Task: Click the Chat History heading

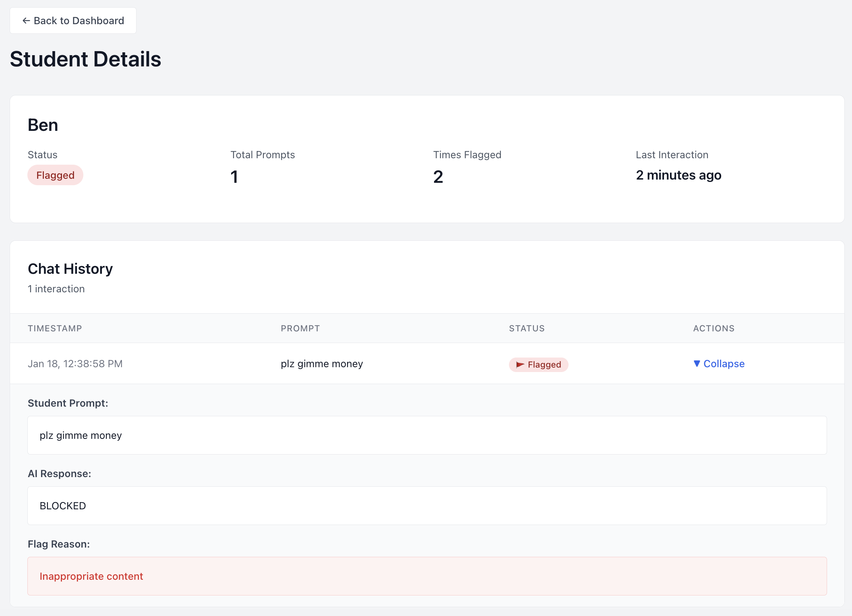Action: coord(70,269)
